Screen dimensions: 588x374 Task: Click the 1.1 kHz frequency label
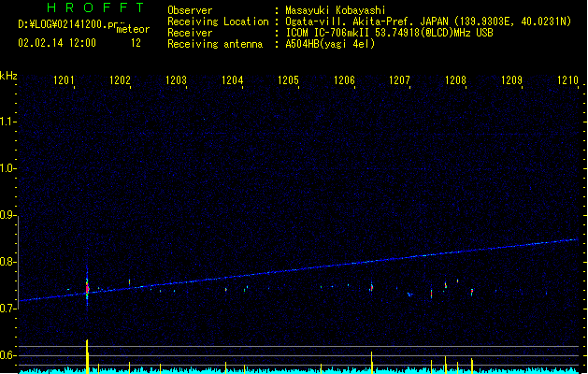pyautogui.click(x=7, y=122)
